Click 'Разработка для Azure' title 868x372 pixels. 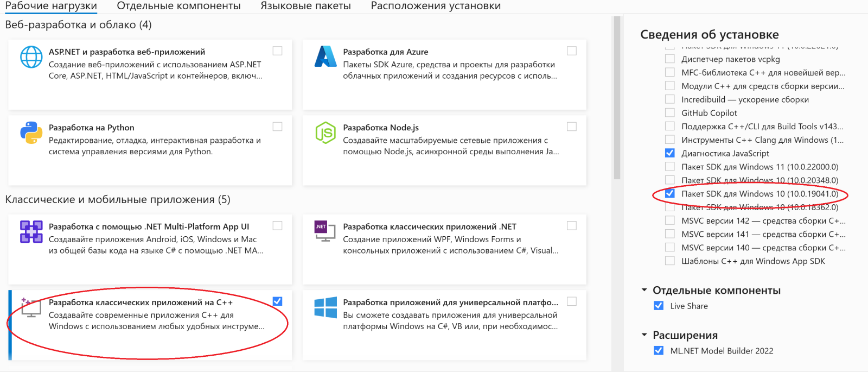click(386, 52)
